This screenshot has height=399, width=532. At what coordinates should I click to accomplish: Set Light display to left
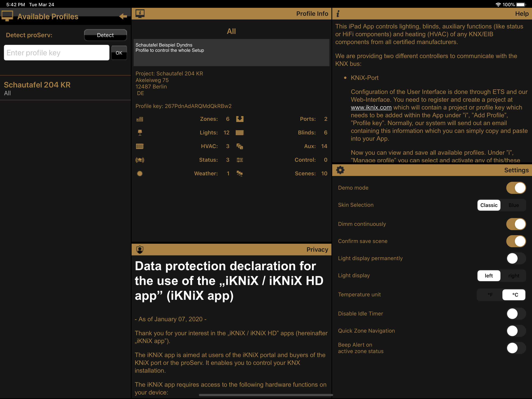tap(489, 275)
